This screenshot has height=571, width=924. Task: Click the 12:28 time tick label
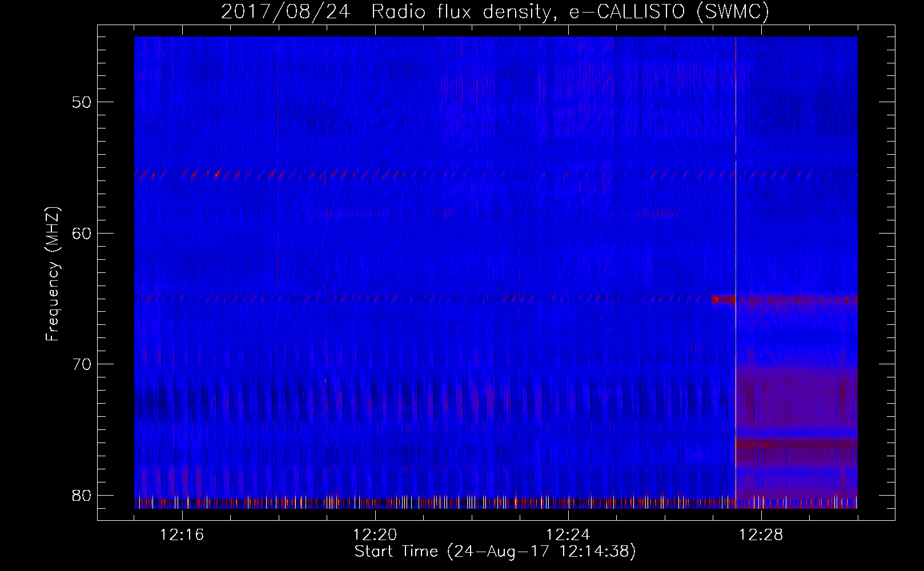[x=761, y=535]
